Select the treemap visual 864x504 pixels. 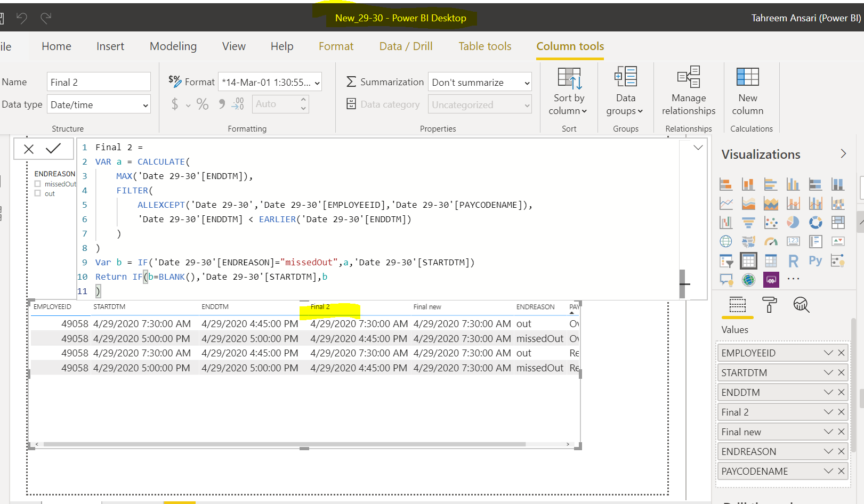pyautogui.click(x=838, y=223)
